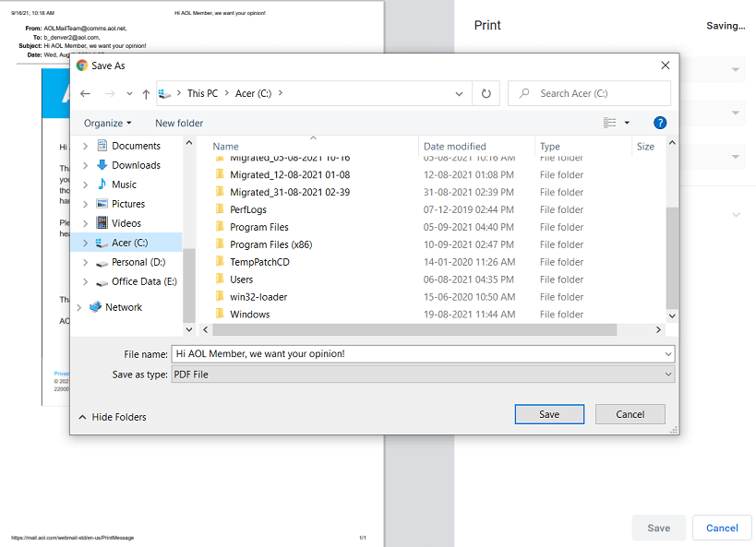Image resolution: width=756 pixels, height=547 pixels.
Task: Save the PDF file
Action: click(549, 413)
